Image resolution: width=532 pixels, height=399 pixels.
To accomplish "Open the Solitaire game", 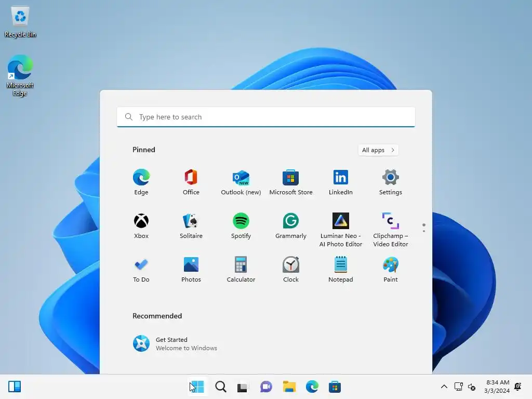I will click(191, 226).
